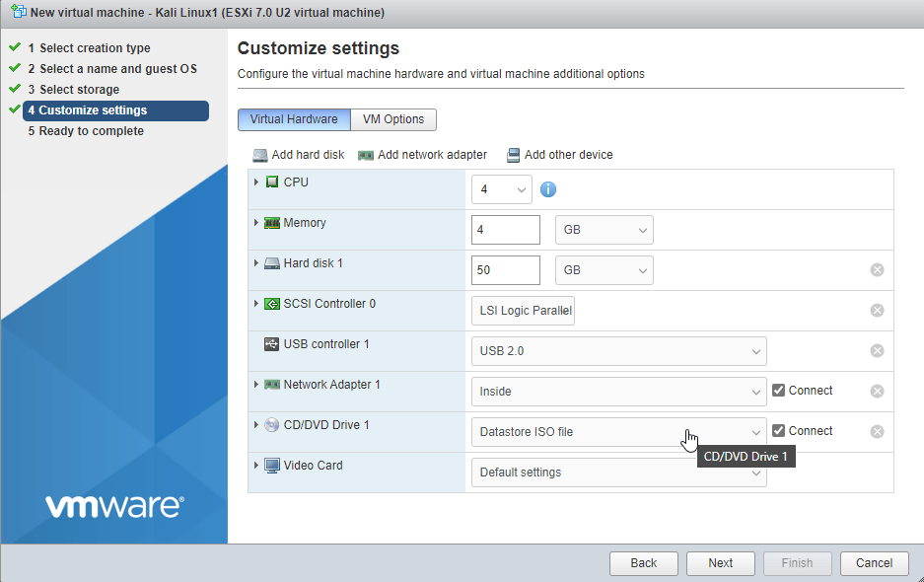The image size is (924, 582).
Task: Click the Add hard disk icon
Action: coord(260,155)
